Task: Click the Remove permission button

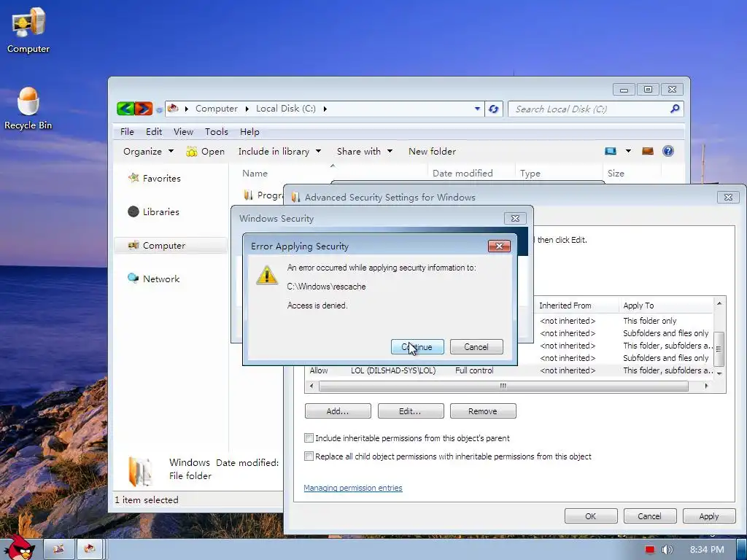Action: click(483, 411)
